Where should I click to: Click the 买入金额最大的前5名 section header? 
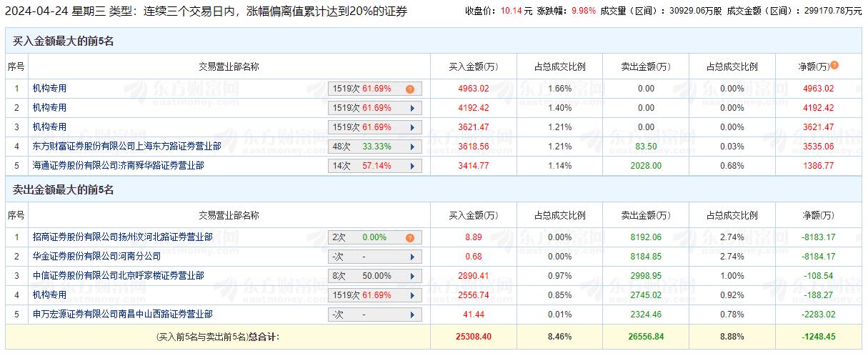64,41
